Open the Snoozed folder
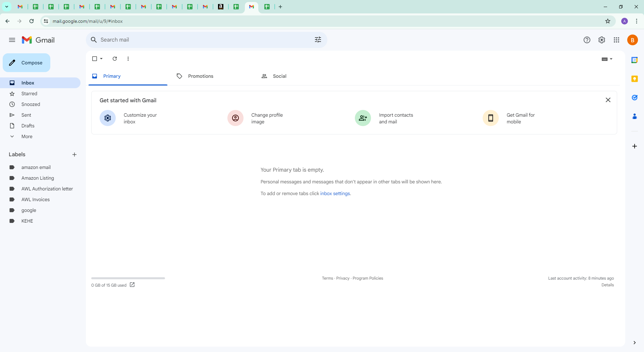 tap(40, 104)
